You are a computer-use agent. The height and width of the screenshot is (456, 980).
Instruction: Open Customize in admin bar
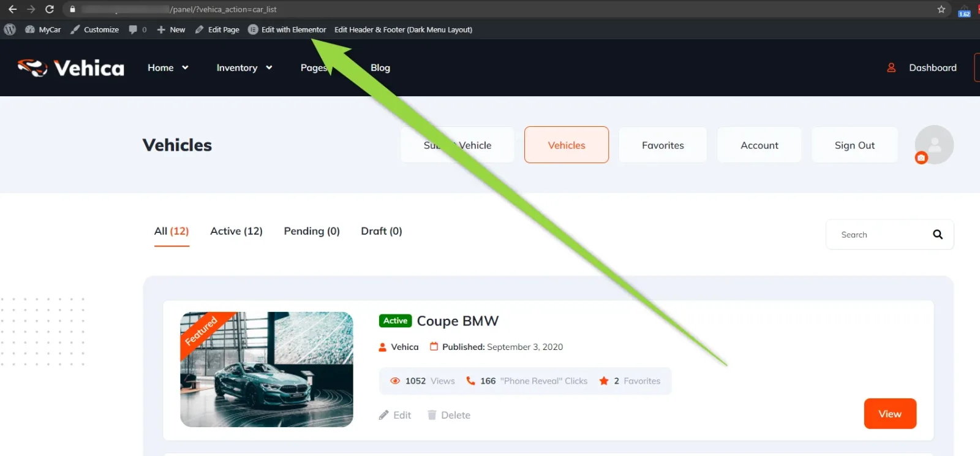click(95, 29)
